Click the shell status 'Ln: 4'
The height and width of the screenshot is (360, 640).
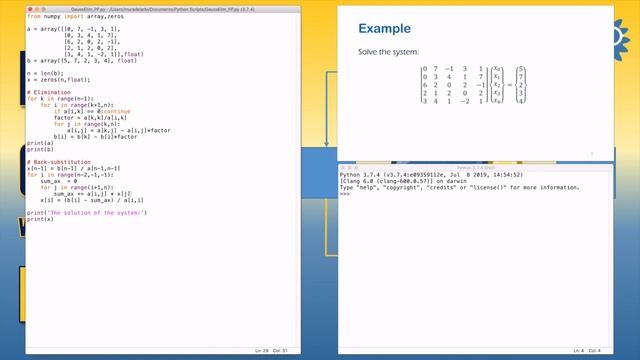(x=579, y=351)
